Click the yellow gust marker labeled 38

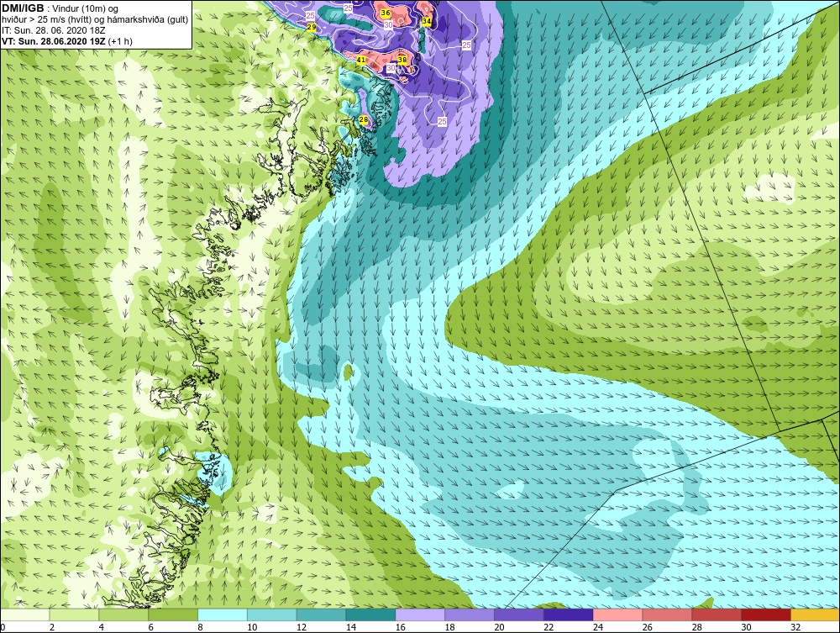tap(402, 60)
